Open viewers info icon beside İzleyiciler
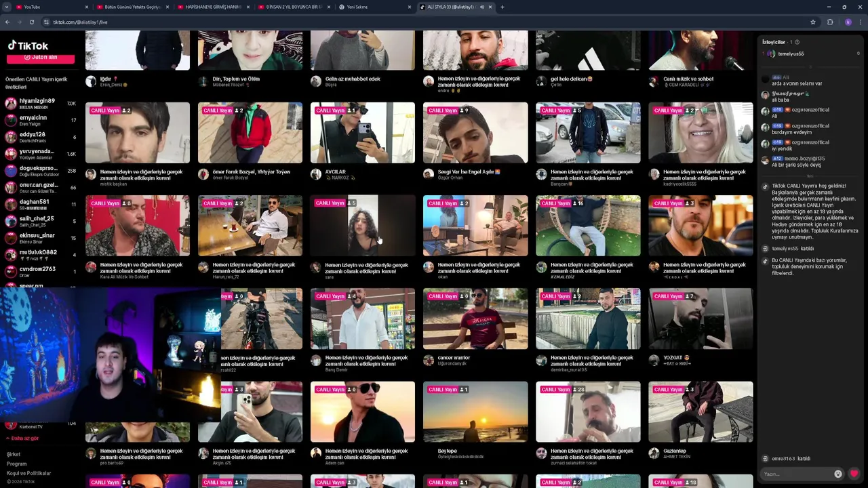 coord(797,42)
